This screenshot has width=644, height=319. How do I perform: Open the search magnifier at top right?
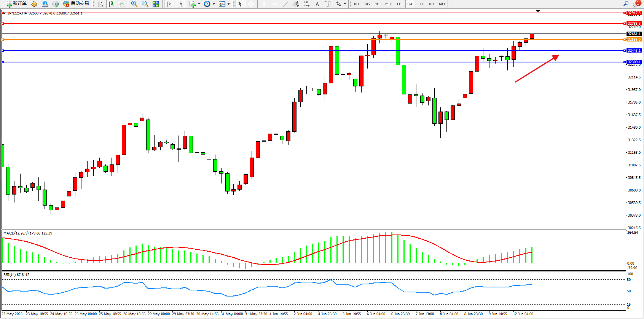coord(626,4)
